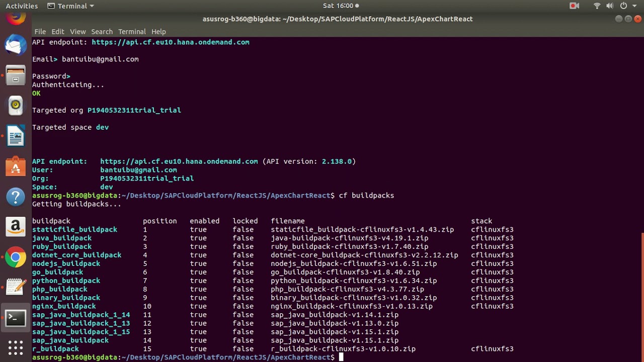Open the View menu
The height and width of the screenshot is (362, 644).
coord(78,32)
